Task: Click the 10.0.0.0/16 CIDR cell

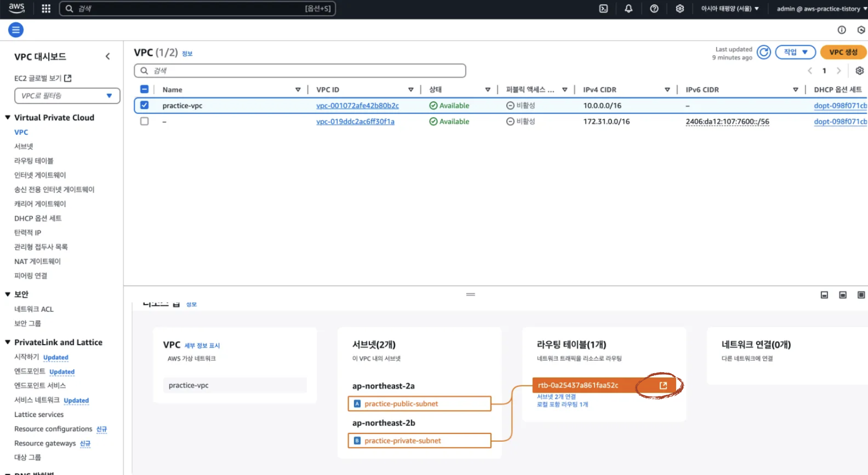Action: pos(602,106)
